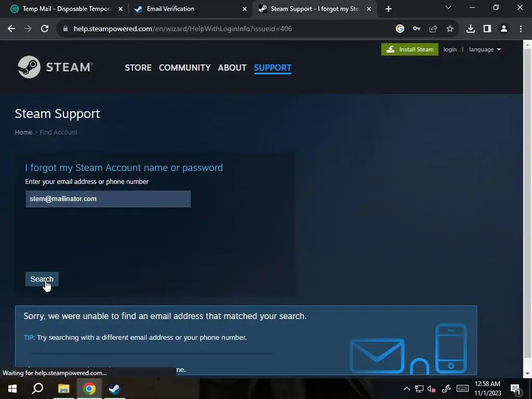Screen dimensions: 532x399
Task: Open the ABOUT menu item
Action: [232, 68]
